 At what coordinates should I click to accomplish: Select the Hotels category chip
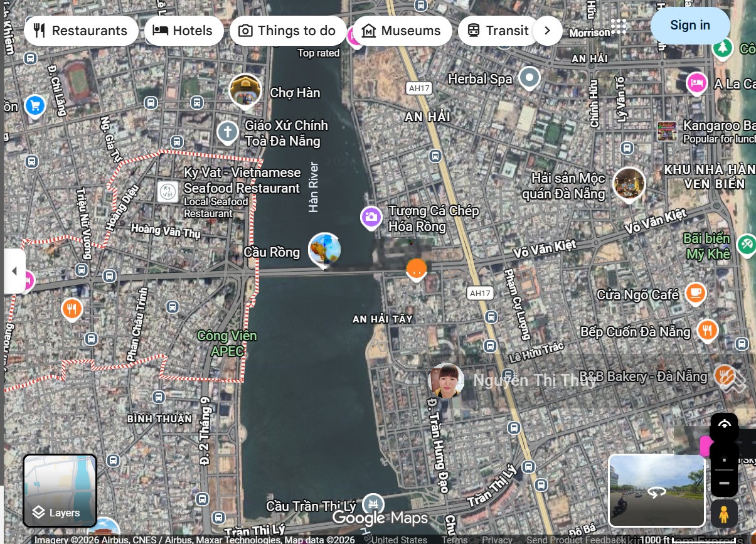coord(183,31)
